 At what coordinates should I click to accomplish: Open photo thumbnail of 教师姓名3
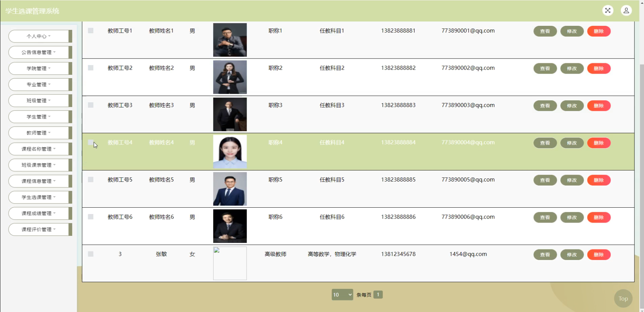230,114
